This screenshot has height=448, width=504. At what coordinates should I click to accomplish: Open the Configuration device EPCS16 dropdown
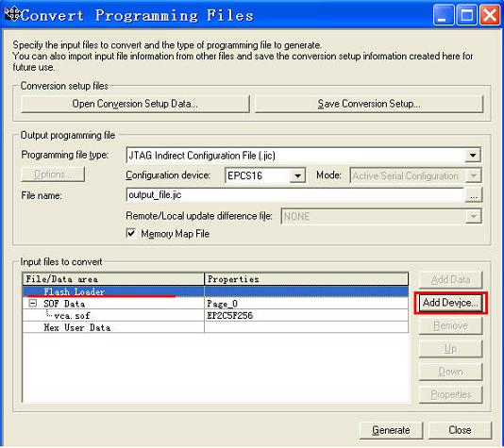[297, 175]
